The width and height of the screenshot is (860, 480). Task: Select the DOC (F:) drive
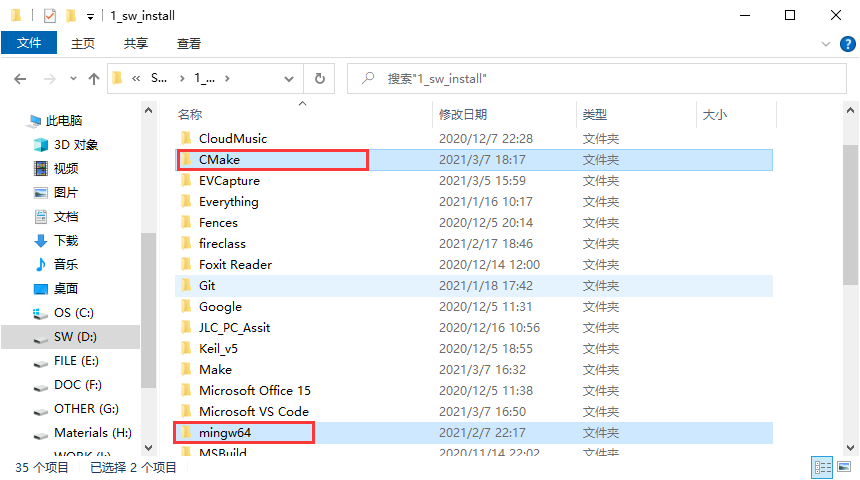click(x=77, y=385)
